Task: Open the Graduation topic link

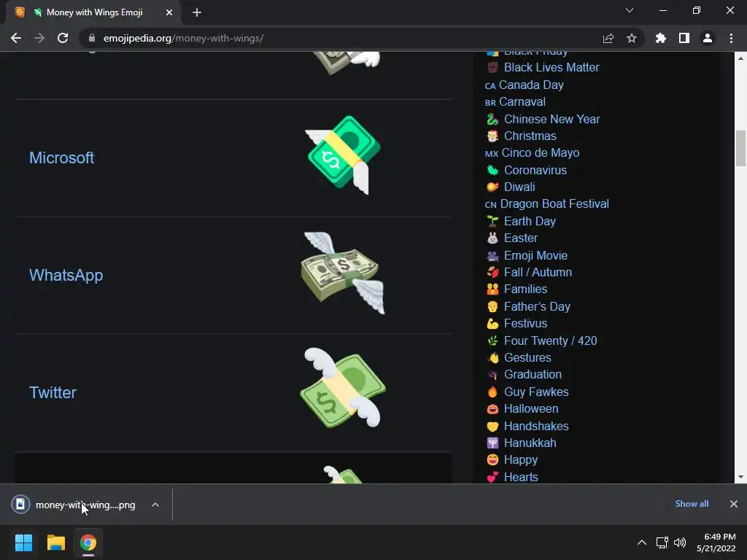Action: 533,375
